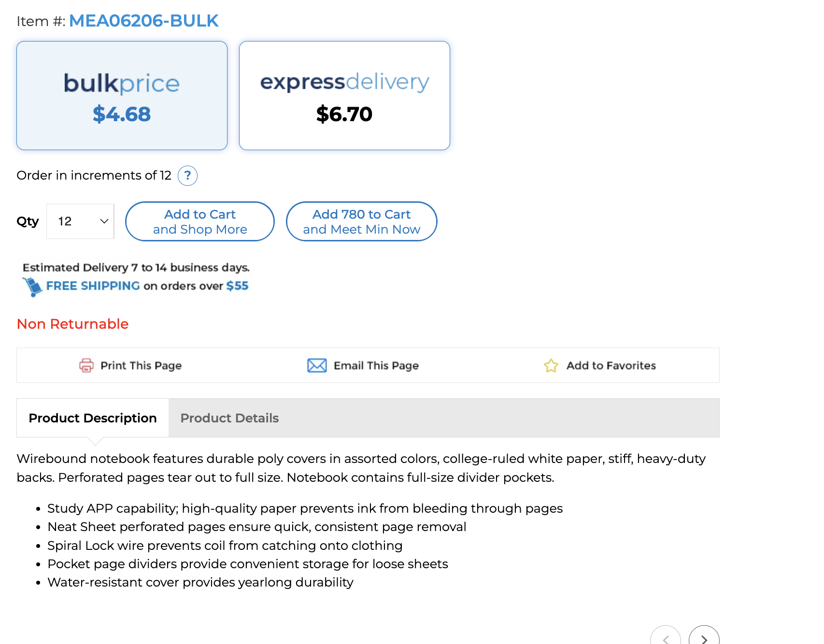Click the question mark help icon

pos(187,176)
